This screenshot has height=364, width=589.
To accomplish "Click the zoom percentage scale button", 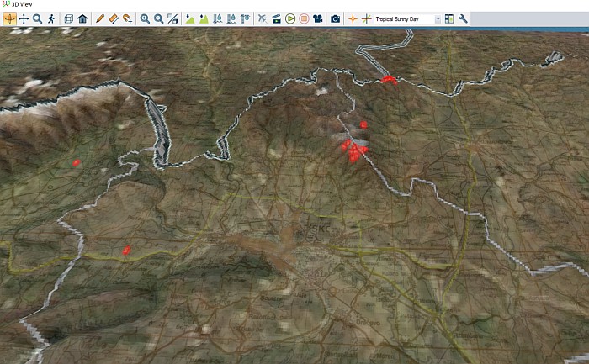I will click(x=172, y=18).
